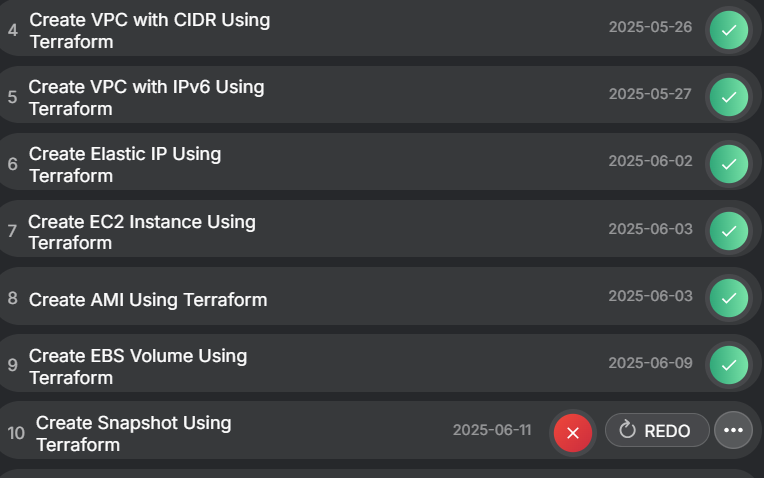Select Create AMI Using Terraform task
Viewport: 764px width, 478px height.
pyautogui.click(x=148, y=299)
